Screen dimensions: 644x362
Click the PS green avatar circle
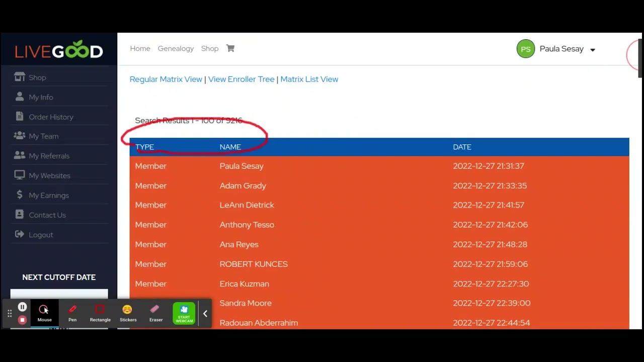click(526, 49)
